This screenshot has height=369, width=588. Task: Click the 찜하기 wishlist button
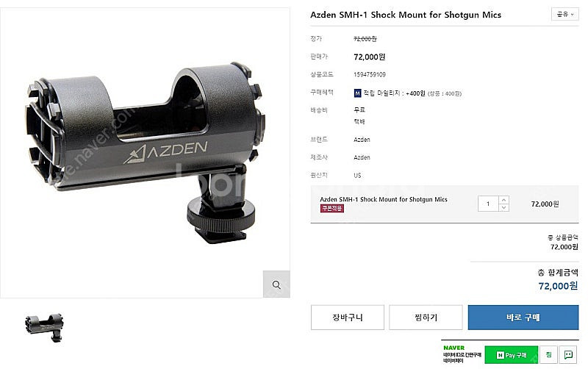(426, 318)
